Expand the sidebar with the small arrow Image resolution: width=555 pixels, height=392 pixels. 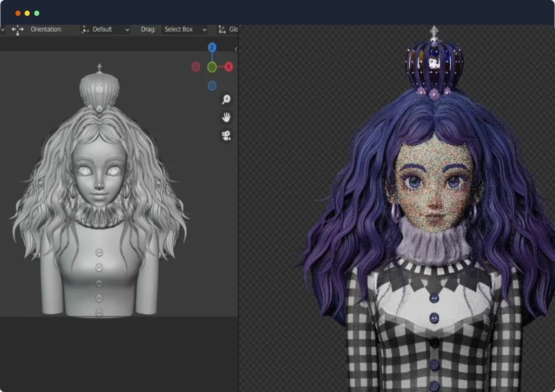[236, 49]
